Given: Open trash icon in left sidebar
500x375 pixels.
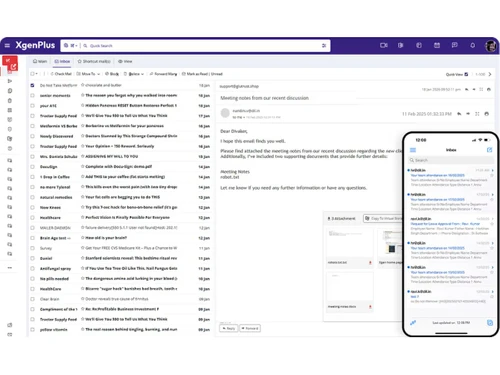Looking at the screenshot, I should (x=10, y=101).
